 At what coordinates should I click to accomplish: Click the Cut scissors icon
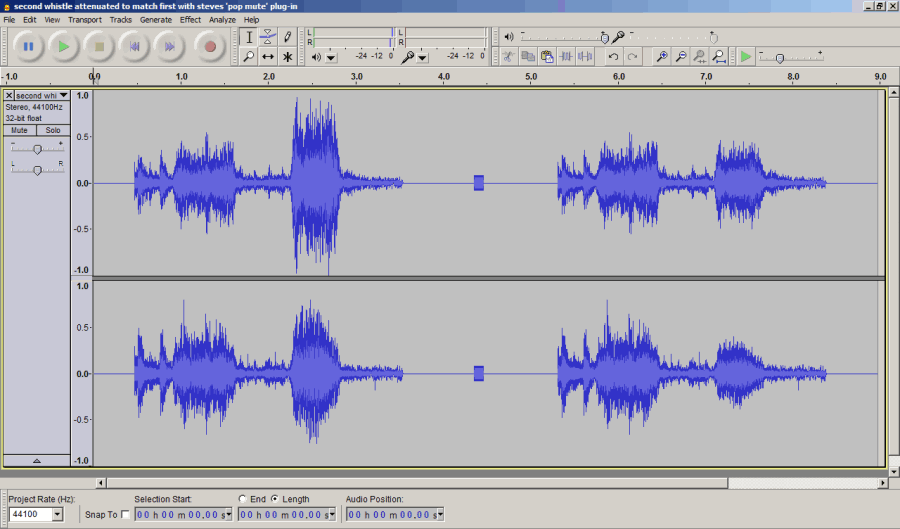pos(509,56)
